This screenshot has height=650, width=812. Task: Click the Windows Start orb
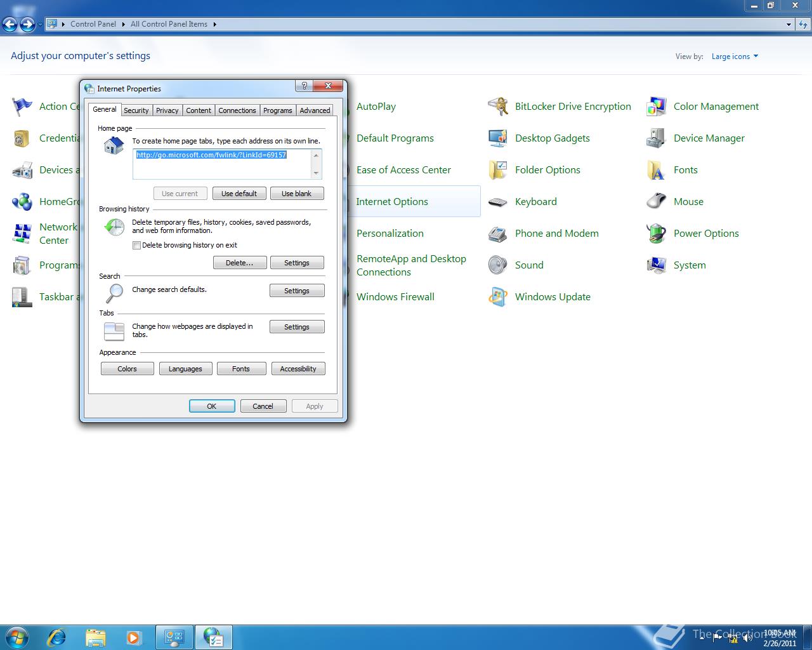click(x=17, y=637)
